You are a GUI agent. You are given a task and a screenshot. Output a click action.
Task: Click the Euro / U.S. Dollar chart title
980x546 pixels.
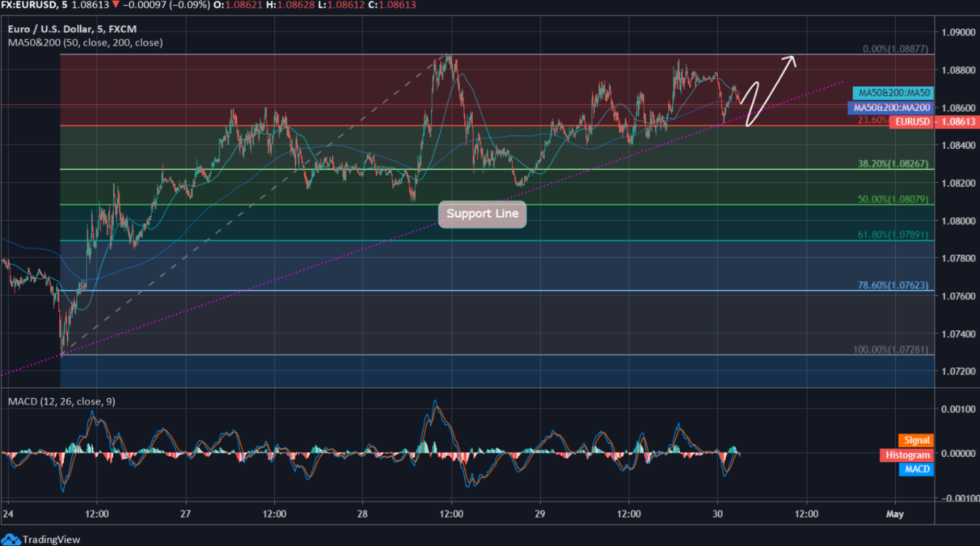pyautogui.click(x=72, y=29)
